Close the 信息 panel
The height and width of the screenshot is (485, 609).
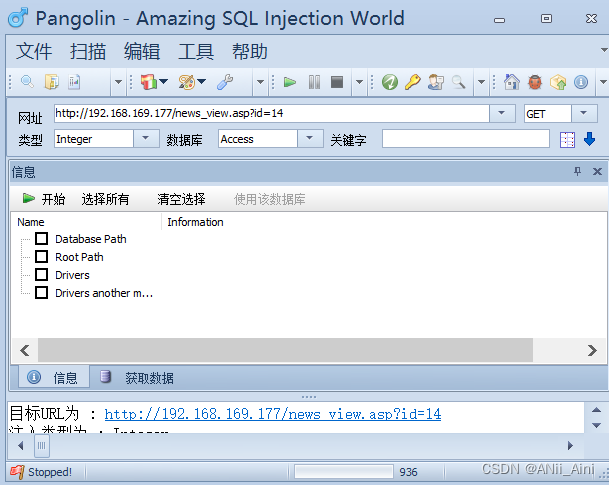[597, 171]
